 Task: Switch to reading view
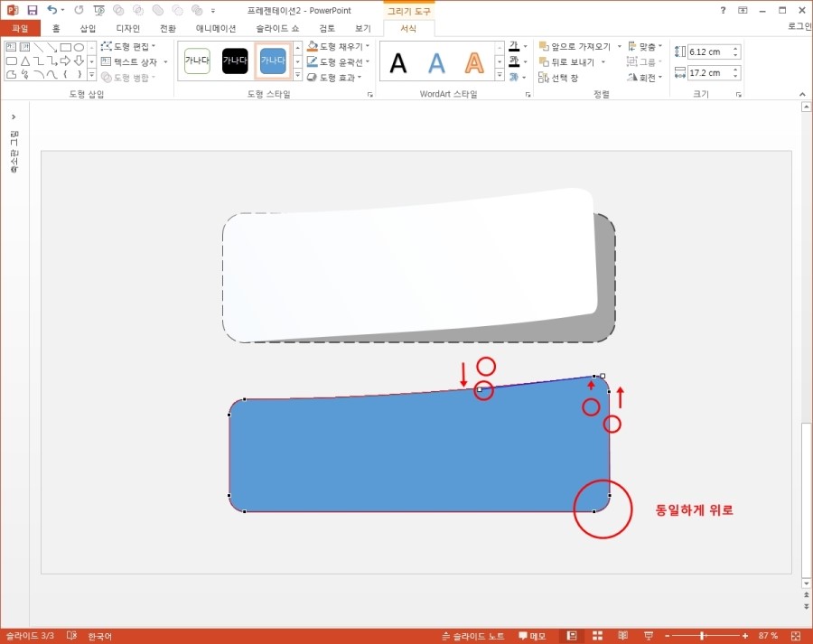coord(622,636)
